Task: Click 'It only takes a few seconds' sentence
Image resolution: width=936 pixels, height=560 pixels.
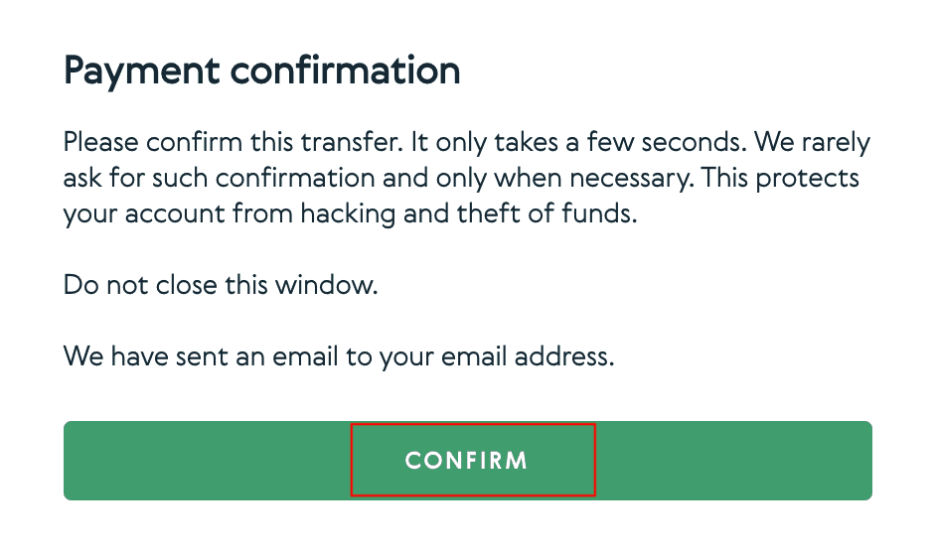Action: pos(578,143)
